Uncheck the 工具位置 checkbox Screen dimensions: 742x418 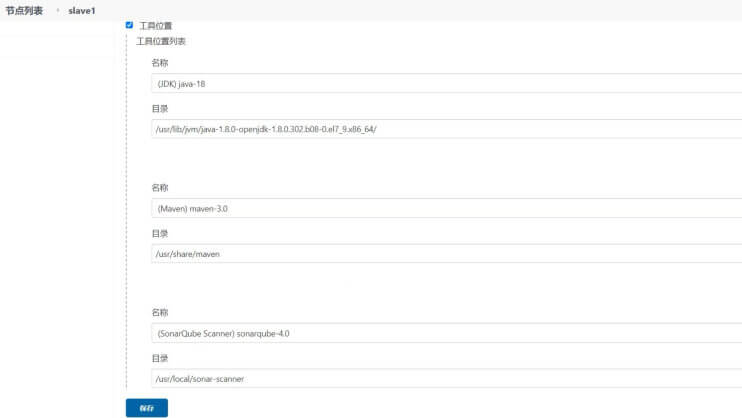click(x=129, y=25)
